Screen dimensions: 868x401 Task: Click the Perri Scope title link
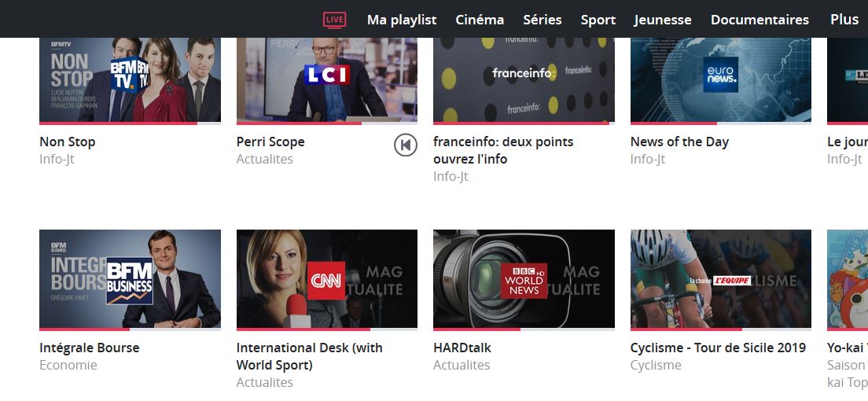point(270,142)
